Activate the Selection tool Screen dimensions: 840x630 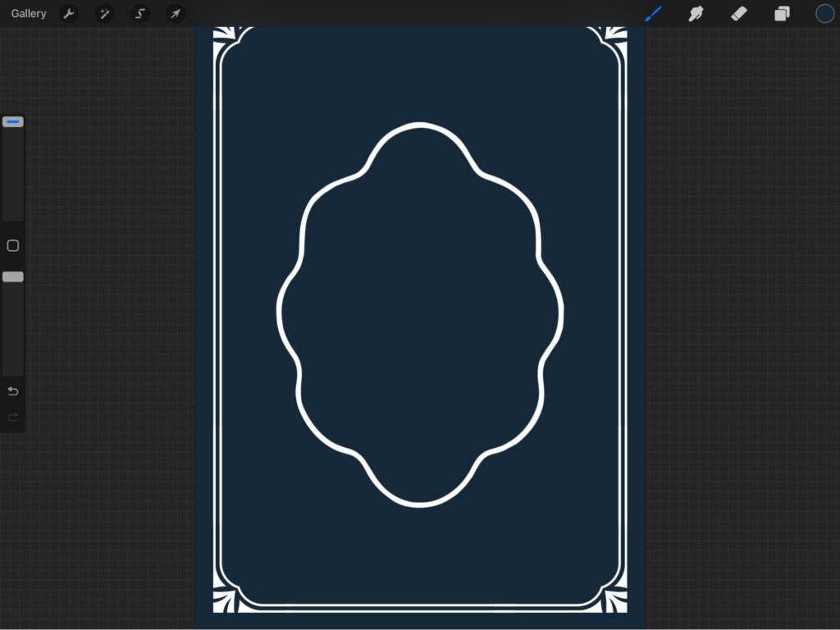point(140,14)
